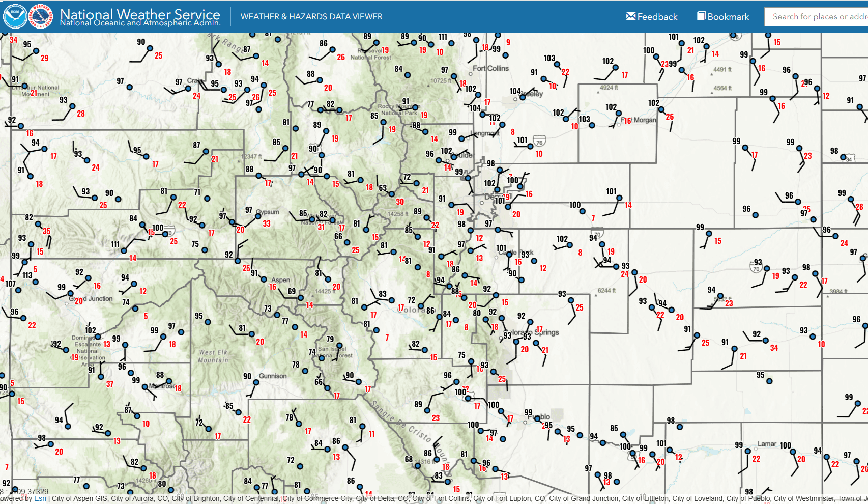Select the station dot reading 107
This screenshot has width=868, height=504.
click(19, 290)
